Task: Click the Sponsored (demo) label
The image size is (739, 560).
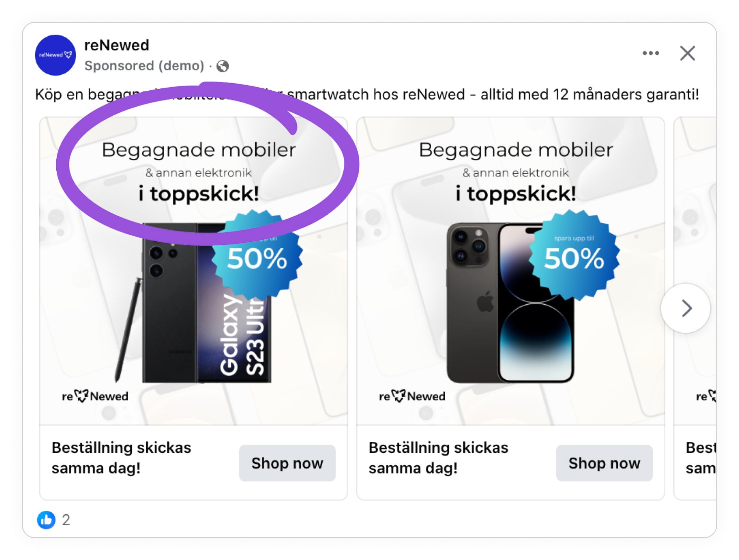Action: pyautogui.click(x=144, y=66)
